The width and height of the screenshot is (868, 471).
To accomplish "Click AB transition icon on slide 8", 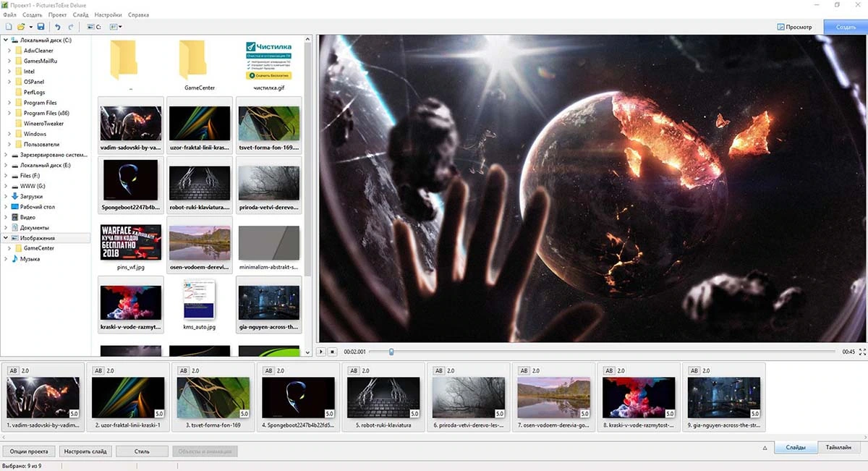I will [x=609, y=370].
